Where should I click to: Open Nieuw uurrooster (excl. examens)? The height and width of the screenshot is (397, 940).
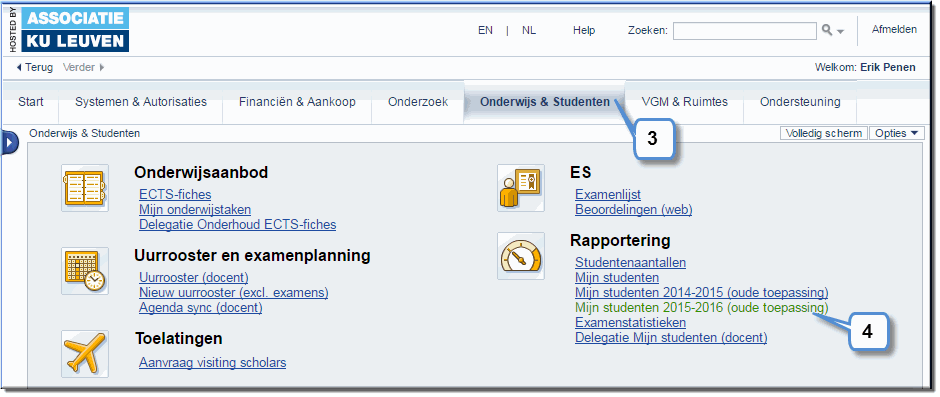coord(234,293)
